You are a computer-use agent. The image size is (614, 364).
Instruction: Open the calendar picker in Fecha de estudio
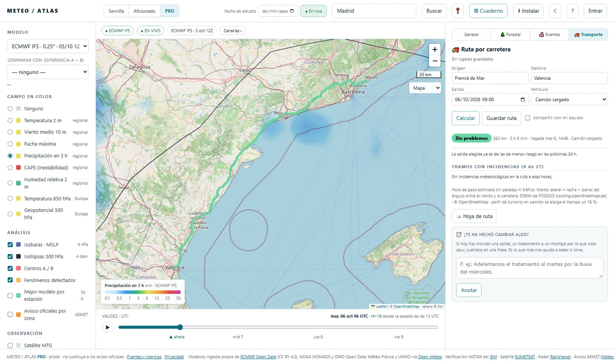pyautogui.click(x=293, y=11)
